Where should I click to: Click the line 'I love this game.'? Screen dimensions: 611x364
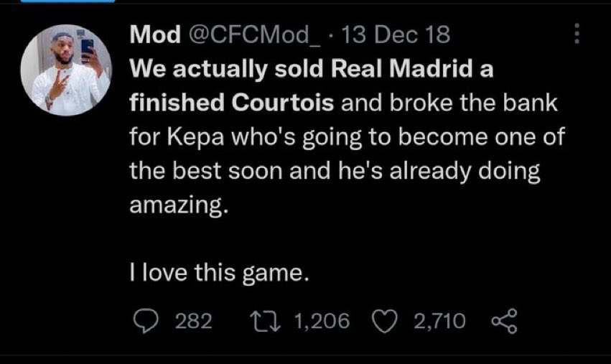click(218, 274)
